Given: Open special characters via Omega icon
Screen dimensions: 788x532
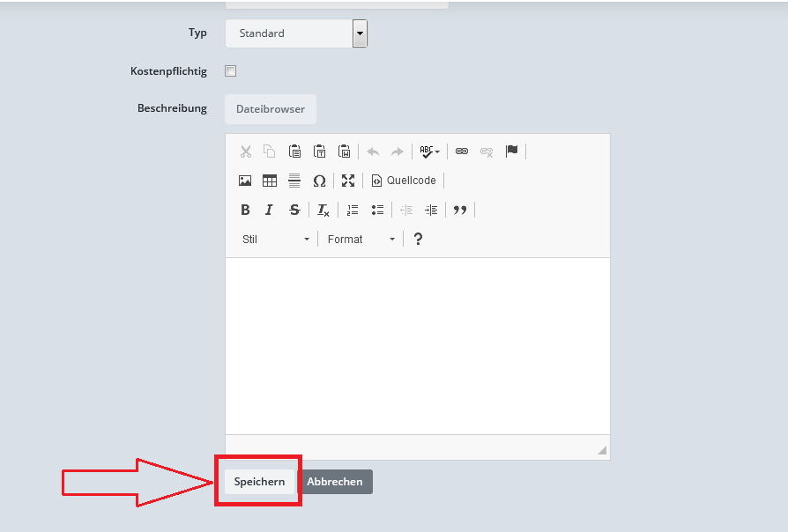Looking at the screenshot, I should [x=319, y=181].
